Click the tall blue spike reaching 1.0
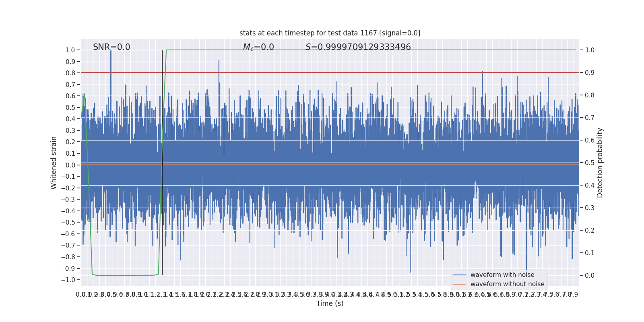Image resolution: width=644 pixels, height=322 pixels. coord(111,80)
